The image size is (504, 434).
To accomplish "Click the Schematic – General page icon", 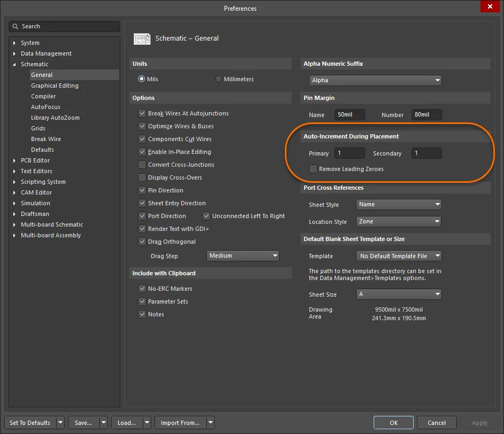I will click(x=142, y=38).
